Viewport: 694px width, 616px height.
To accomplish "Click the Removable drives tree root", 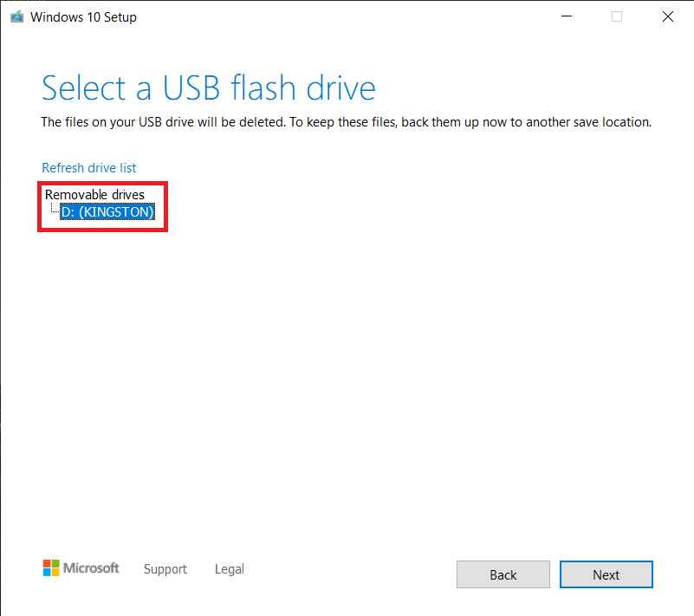I will [94, 194].
